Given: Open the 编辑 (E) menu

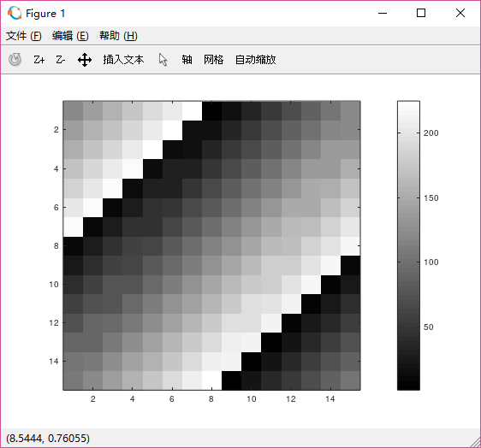Looking at the screenshot, I should pyautogui.click(x=70, y=36).
